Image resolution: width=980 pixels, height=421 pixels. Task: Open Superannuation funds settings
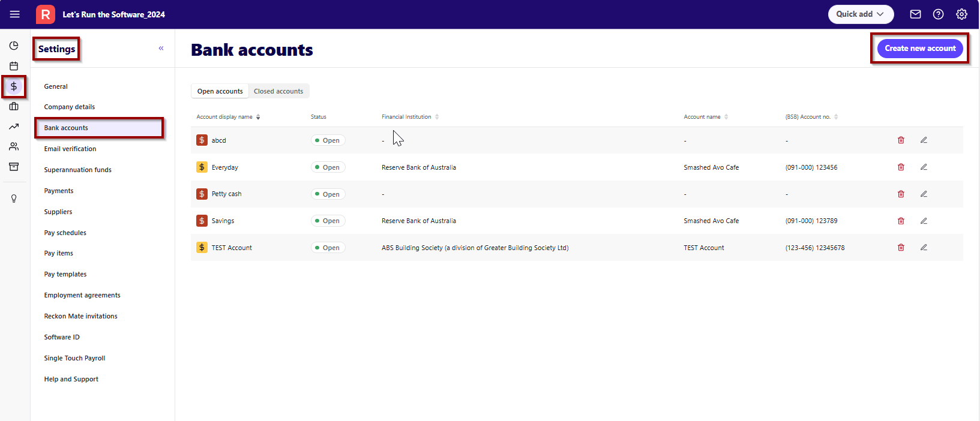(78, 170)
